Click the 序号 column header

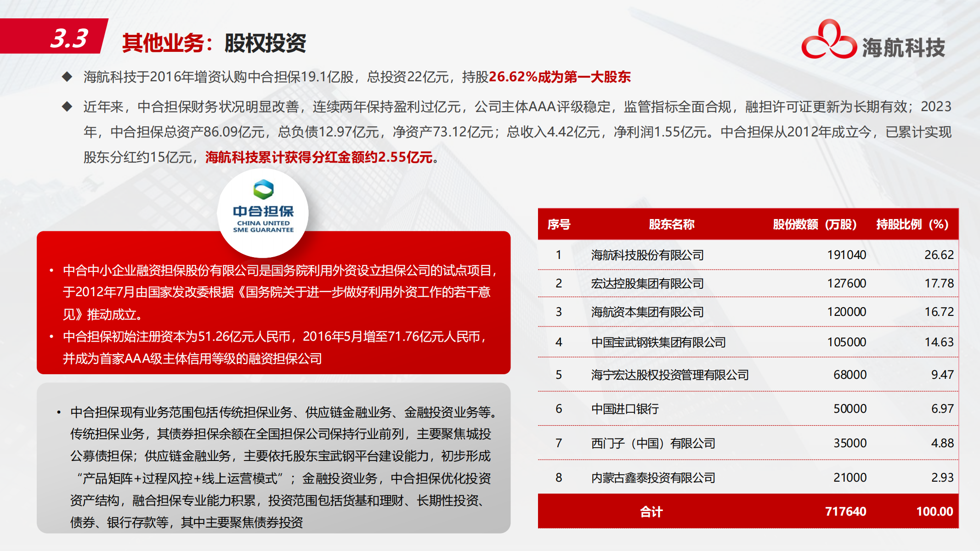(x=559, y=224)
